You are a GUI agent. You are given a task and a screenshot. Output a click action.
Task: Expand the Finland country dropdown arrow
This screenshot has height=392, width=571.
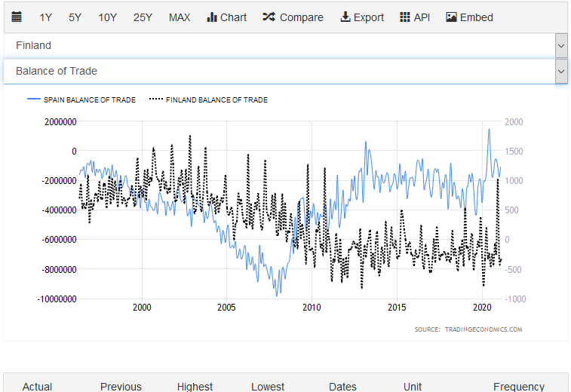pos(560,46)
